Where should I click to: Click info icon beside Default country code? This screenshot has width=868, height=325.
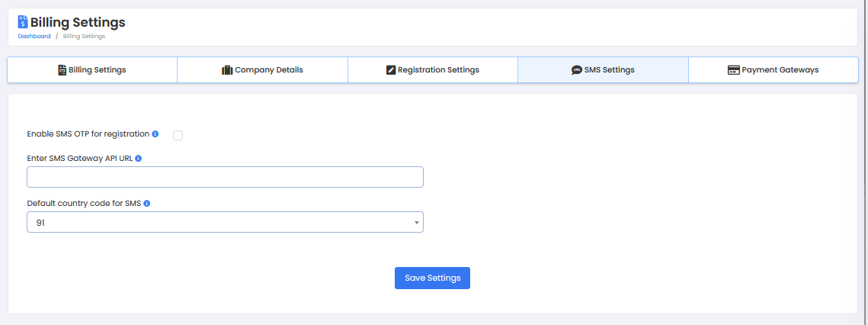147,204
